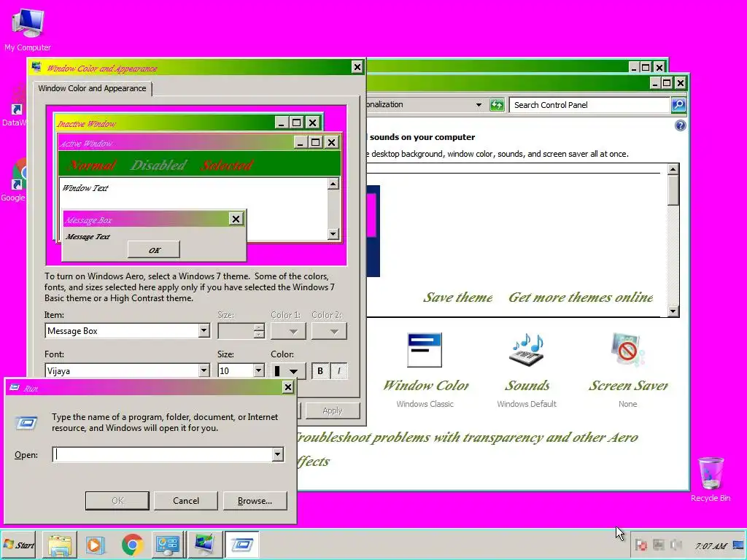The image size is (747, 560).
Task: Click Troubleshoot problems with transparency link
Action: pos(467,449)
